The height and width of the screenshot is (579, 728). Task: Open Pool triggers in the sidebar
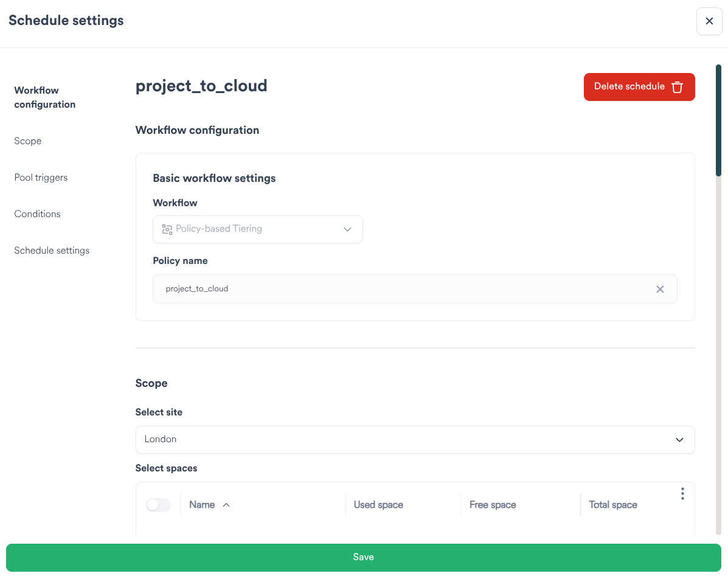(41, 178)
